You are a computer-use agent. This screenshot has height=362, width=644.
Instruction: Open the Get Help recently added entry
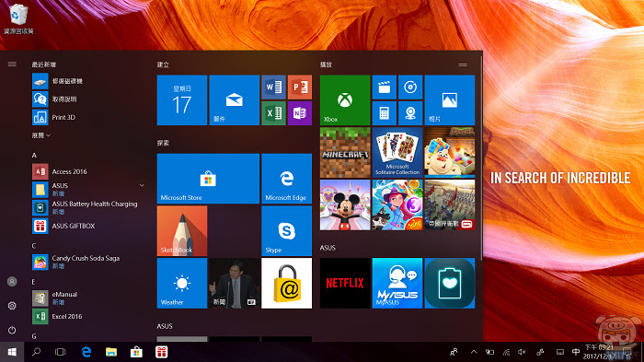coord(88,99)
